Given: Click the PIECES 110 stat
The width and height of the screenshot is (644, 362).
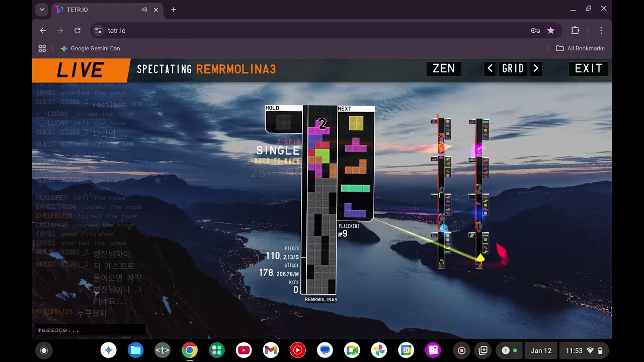Looking at the screenshot, I should click(282, 253).
